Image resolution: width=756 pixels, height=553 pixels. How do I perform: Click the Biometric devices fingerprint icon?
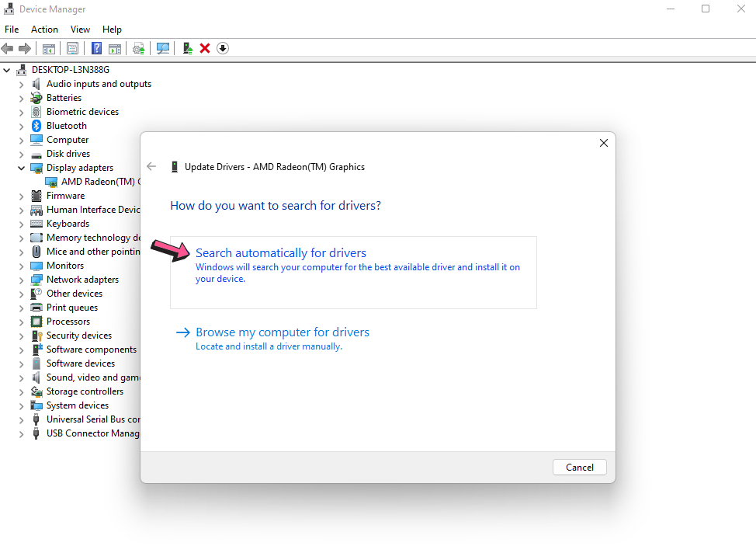click(x=36, y=112)
